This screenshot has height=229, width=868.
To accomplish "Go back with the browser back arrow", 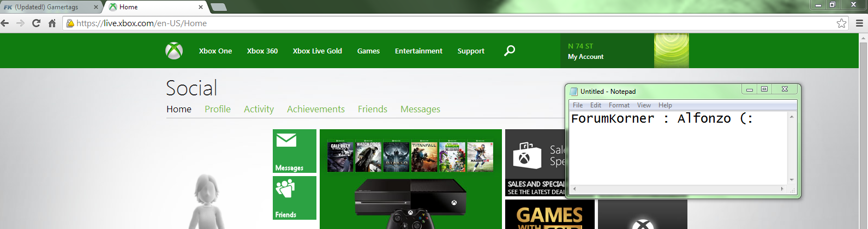I will click(5, 23).
